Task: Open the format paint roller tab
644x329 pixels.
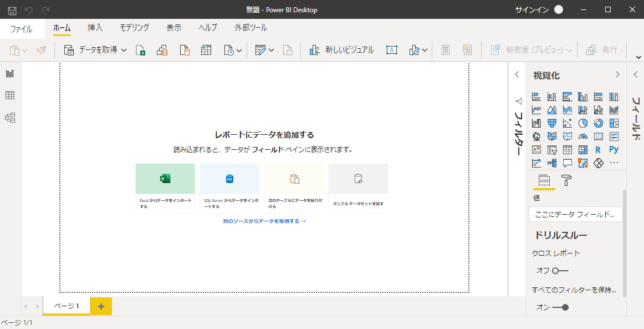Action: (566, 180)
